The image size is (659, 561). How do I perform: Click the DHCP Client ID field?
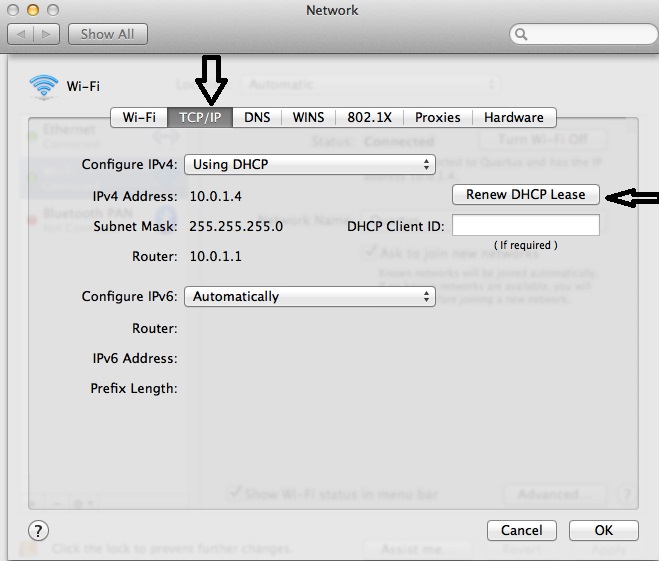(x=526, y=225)
